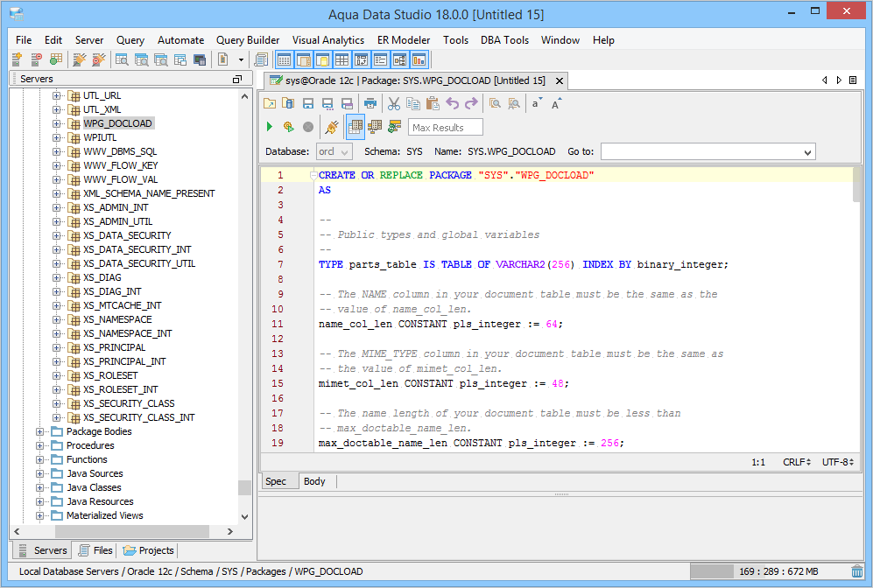This screenshot has width=873, height=588.
Task: Click the Print icon in editor toolbar
Action: (370, 103)
